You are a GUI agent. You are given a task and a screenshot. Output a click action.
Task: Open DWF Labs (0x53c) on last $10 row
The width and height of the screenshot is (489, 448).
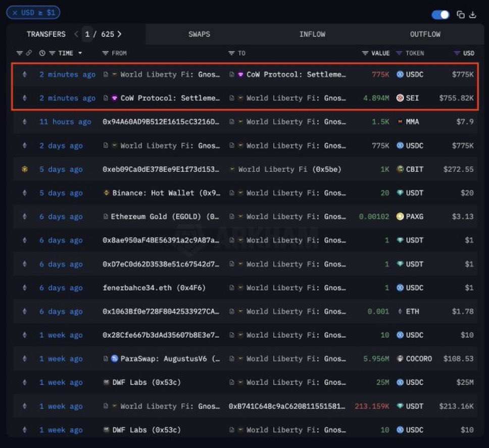pos(146,430)
